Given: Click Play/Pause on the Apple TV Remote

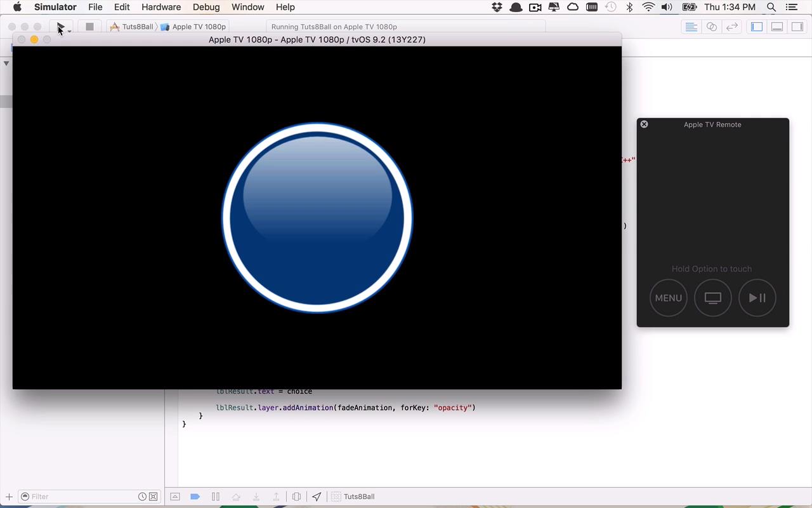Looking at the screenshot, I should coord(757,298).
